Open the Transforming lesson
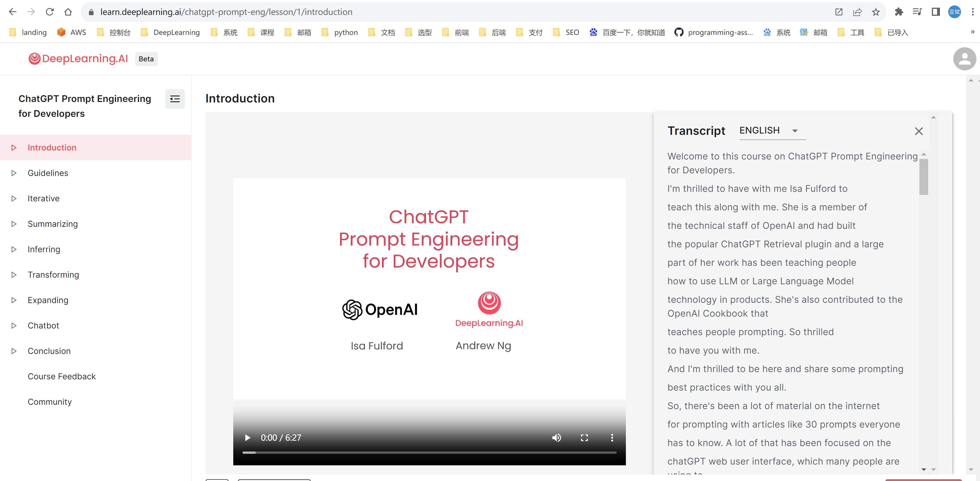 [95, 275]
